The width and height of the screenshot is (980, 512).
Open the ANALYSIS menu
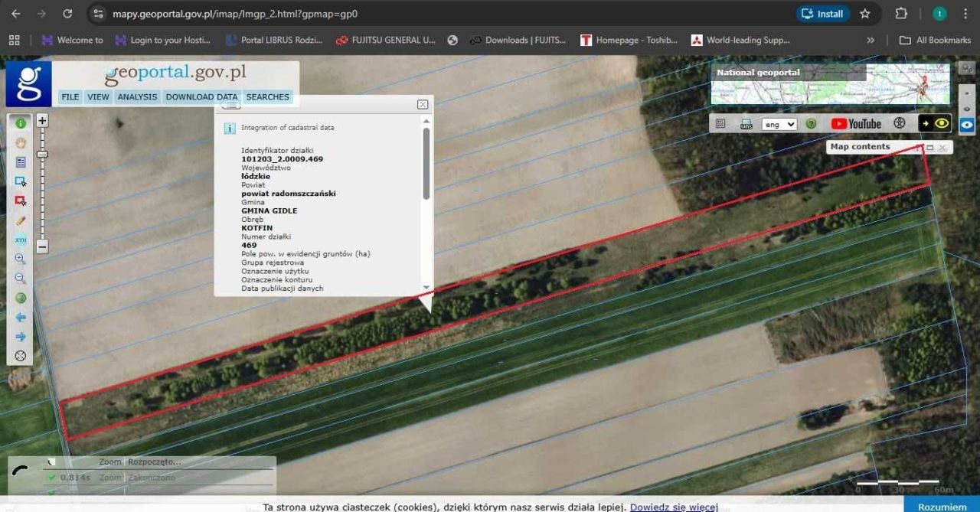(x=137, y=97)
